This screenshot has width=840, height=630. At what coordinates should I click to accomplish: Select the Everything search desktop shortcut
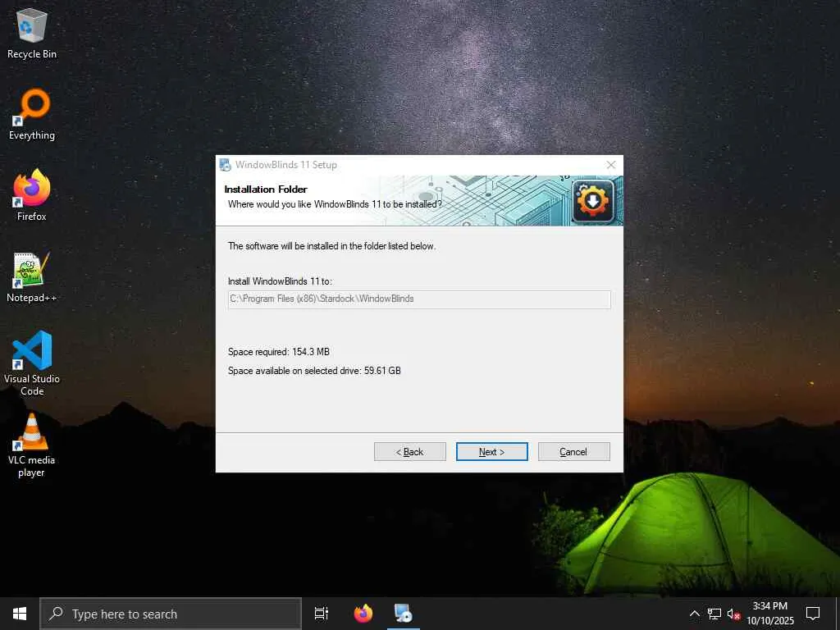click(32, 115)
